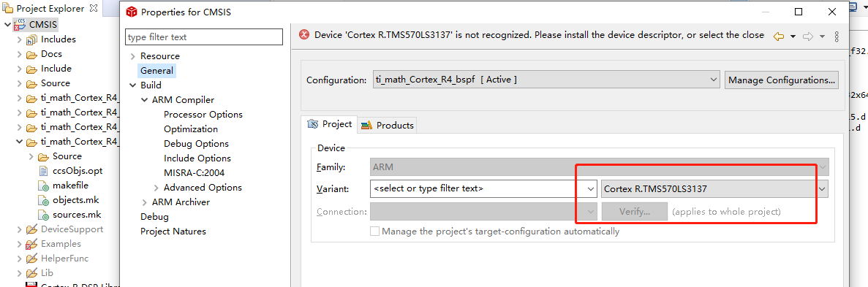
Task: Click the ccsObjs.opt file icon
Action: coord(43,171)
